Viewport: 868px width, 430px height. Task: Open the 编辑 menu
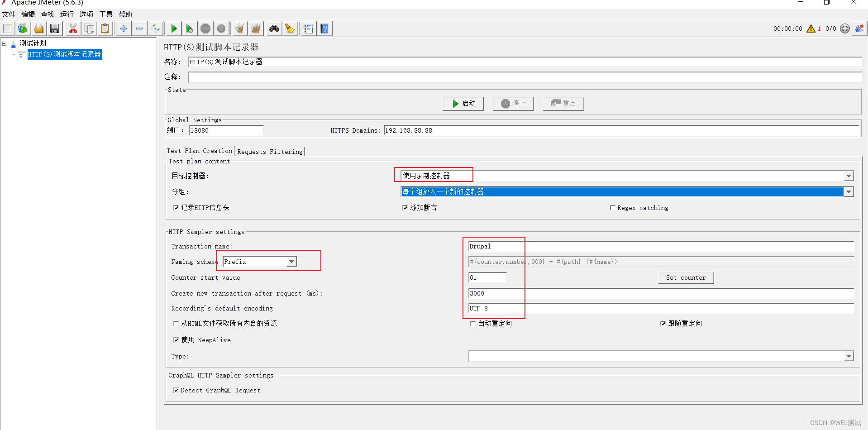pos(28,14)
